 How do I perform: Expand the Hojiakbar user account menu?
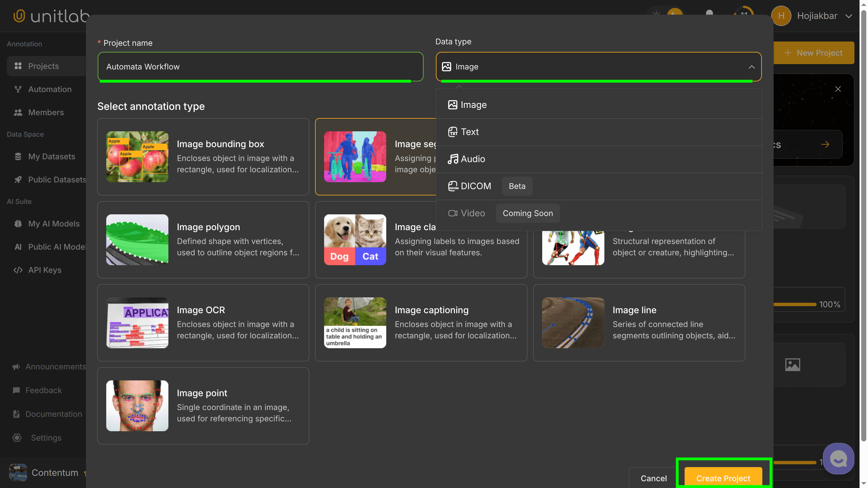pyautogui.click(x=817, y=16)
